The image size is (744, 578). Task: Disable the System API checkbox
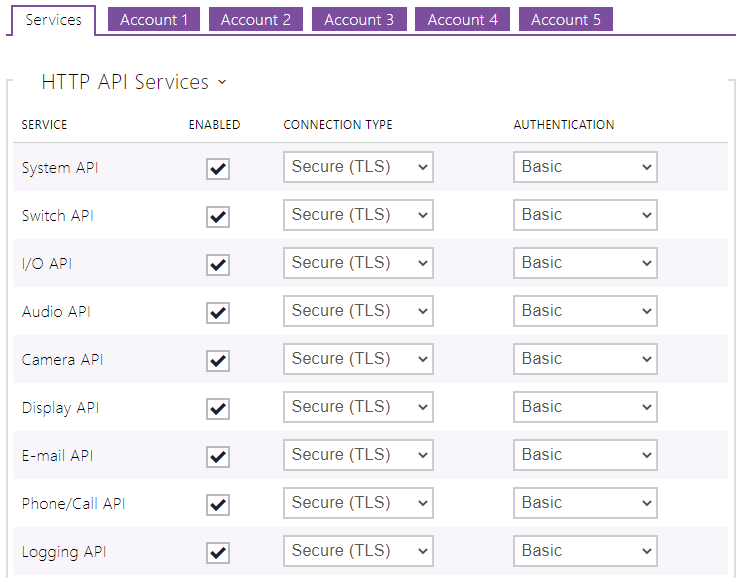pos(218,169)
